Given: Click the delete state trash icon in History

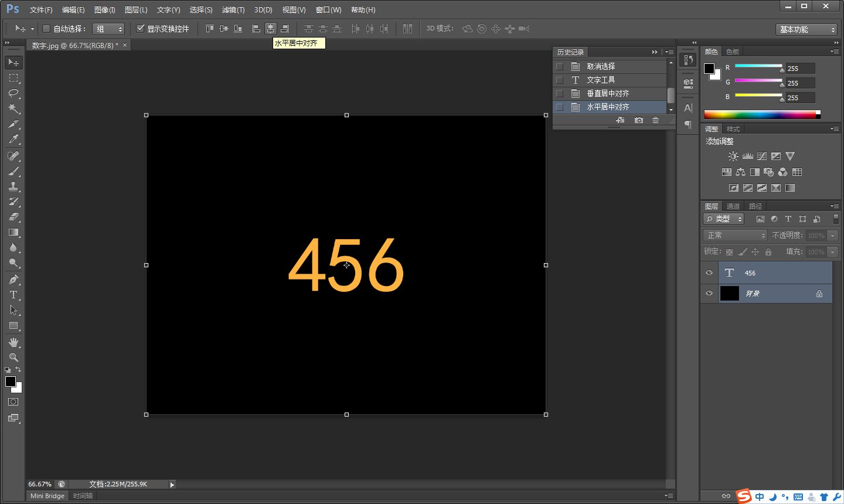Looking at the screenshot, I should tap(655, 120).
